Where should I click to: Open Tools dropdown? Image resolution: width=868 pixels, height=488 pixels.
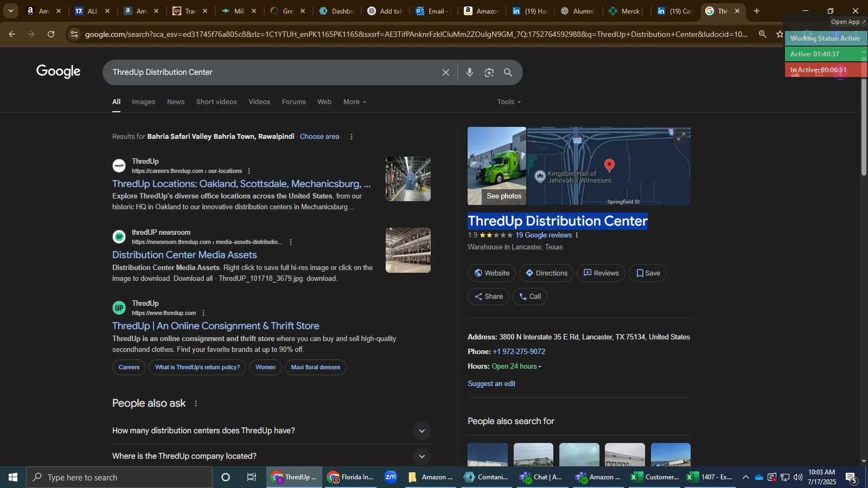pos(509,102)
